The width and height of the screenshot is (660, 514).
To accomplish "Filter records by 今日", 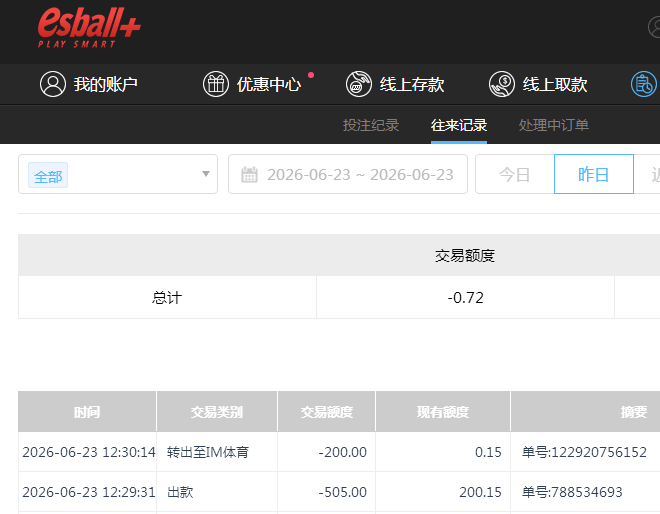I will click(x=515, y=174).
